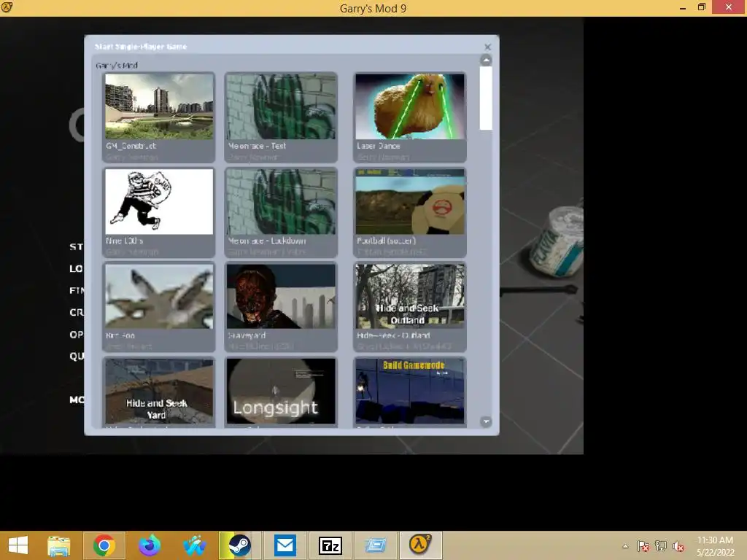Viewport: 747px width, 560px height.
Task: Click the map list scroll down arrow
Action: point(486,421)
